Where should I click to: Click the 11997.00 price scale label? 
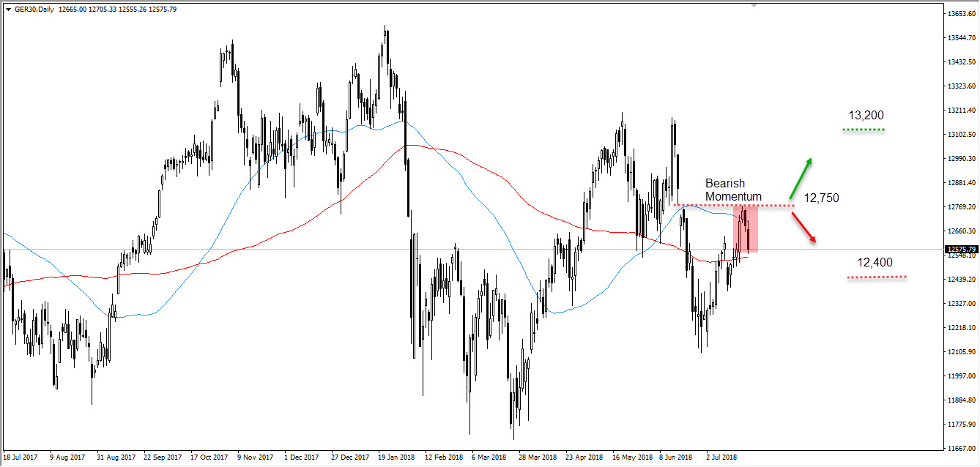[962, 376]
